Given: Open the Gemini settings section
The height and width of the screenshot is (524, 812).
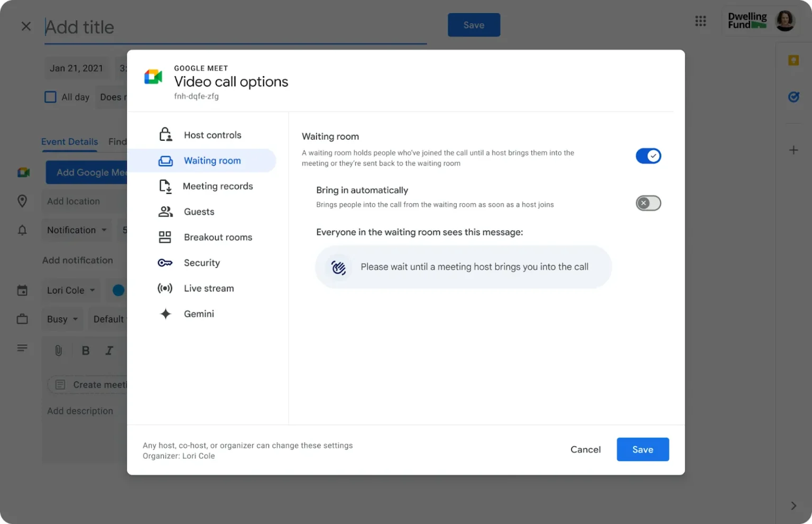Looking at the screenshot, I should pyautogui.click(x=199, y=314).
